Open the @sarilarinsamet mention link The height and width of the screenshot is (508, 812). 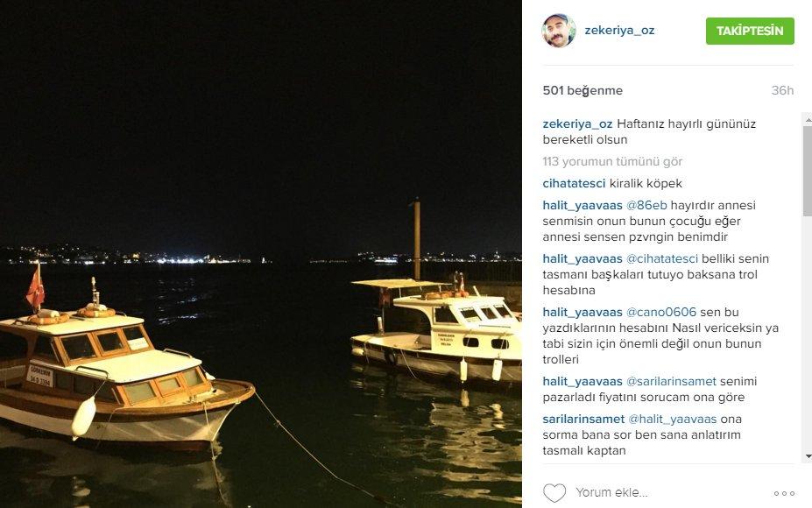(671, 382)
